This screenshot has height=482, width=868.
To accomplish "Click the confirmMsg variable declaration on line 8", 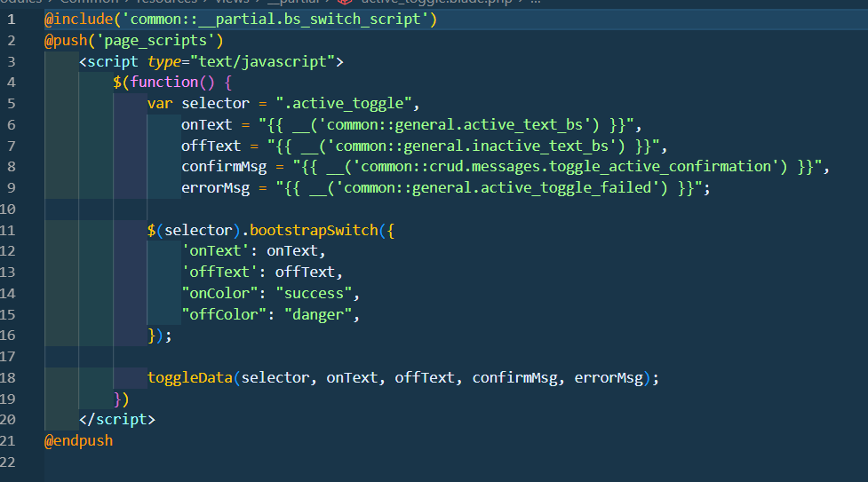I will tap(224, 167).
